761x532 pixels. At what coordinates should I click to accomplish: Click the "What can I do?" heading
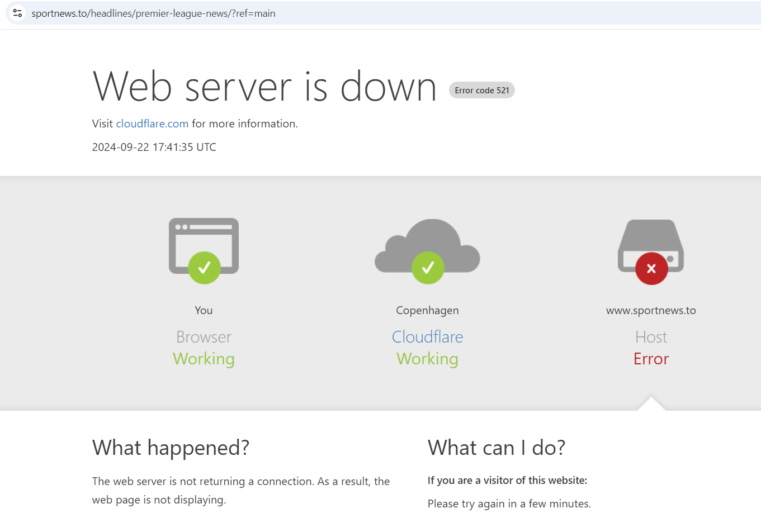coord(497,448)
